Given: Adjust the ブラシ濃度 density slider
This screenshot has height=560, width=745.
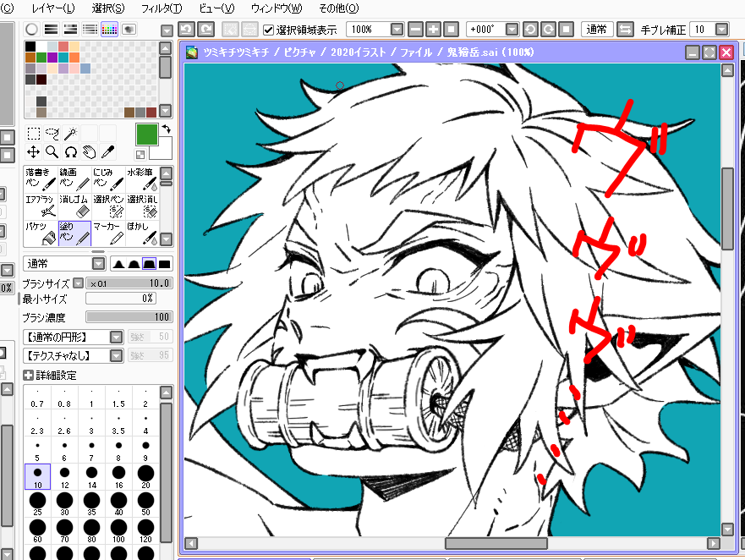Looking at the screenshot, I should coord(129,317).
